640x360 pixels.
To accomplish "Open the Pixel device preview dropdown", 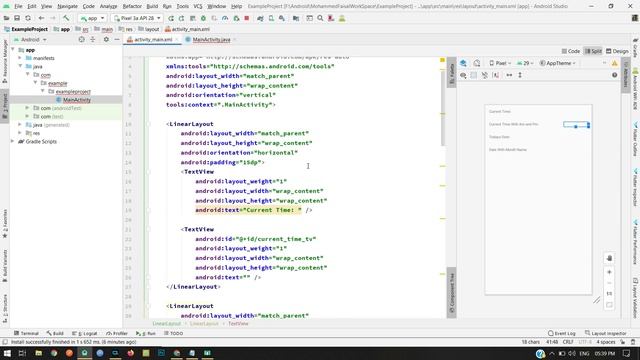I will click(x=500, y=63).
